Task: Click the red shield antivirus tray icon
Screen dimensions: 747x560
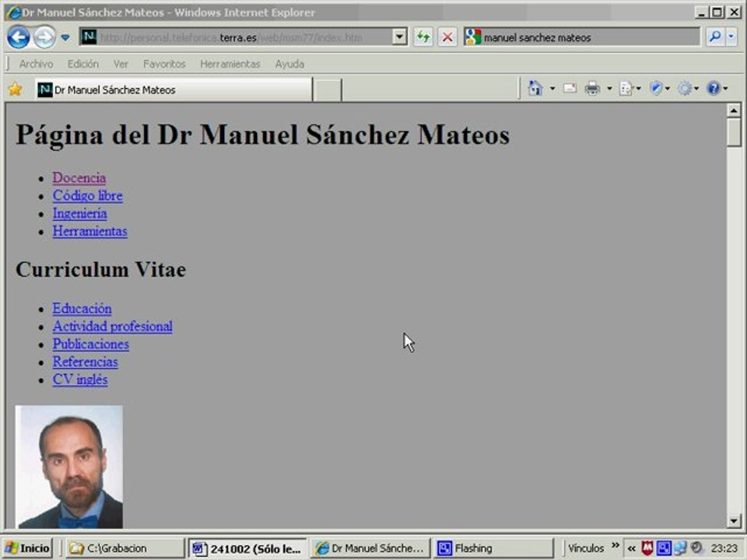Action: pos(647,548)
